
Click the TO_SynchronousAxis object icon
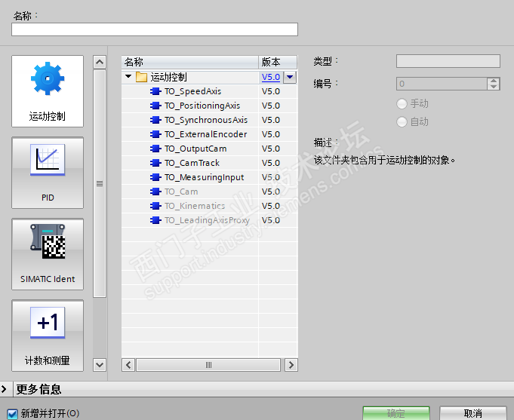coord(155,120)
